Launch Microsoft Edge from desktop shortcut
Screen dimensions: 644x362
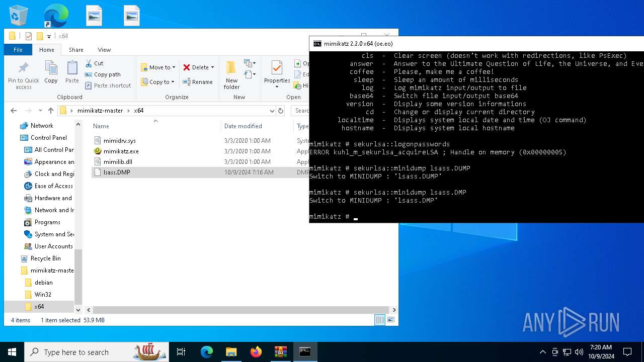(56, 16)
